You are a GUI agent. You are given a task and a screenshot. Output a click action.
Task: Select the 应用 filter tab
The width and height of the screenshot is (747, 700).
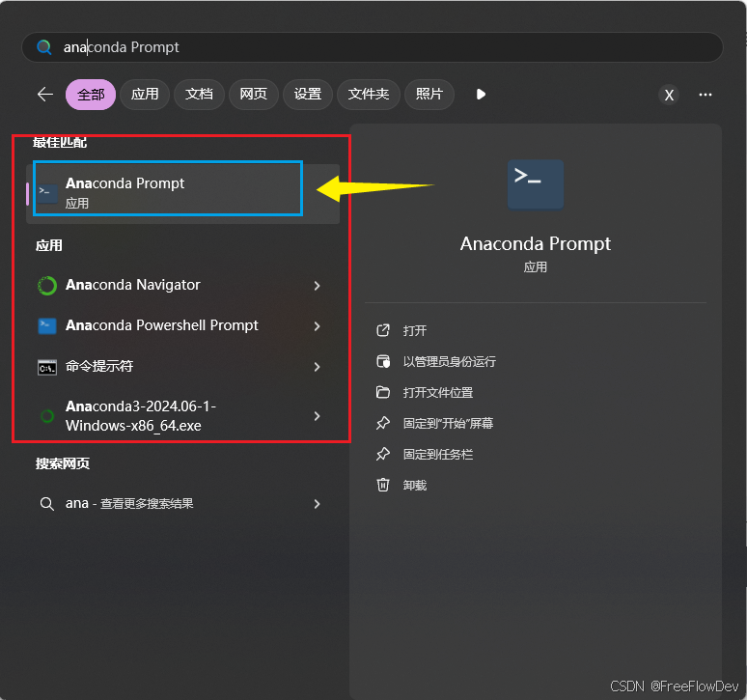(145, 95)
